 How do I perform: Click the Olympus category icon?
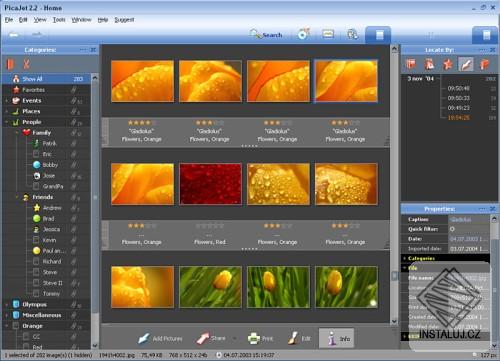click(16, 304)
